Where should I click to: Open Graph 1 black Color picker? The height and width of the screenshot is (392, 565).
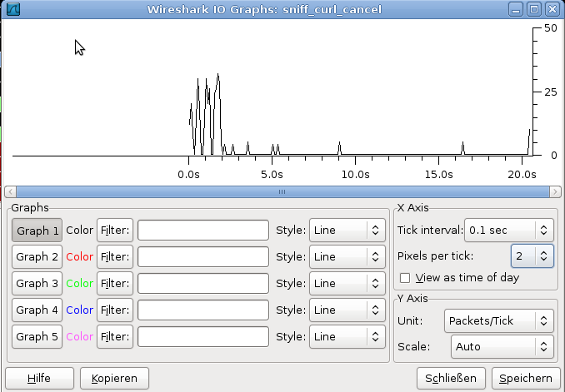point(80,231)
